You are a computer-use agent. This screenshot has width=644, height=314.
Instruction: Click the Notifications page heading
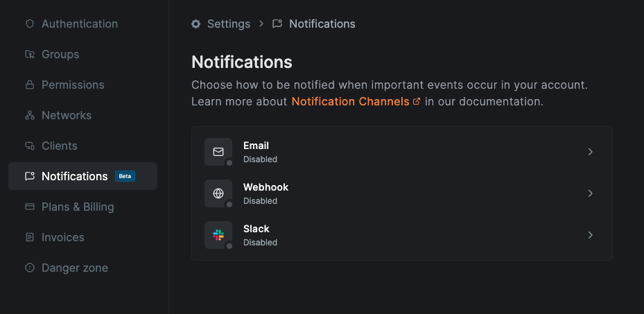point(242,62)
